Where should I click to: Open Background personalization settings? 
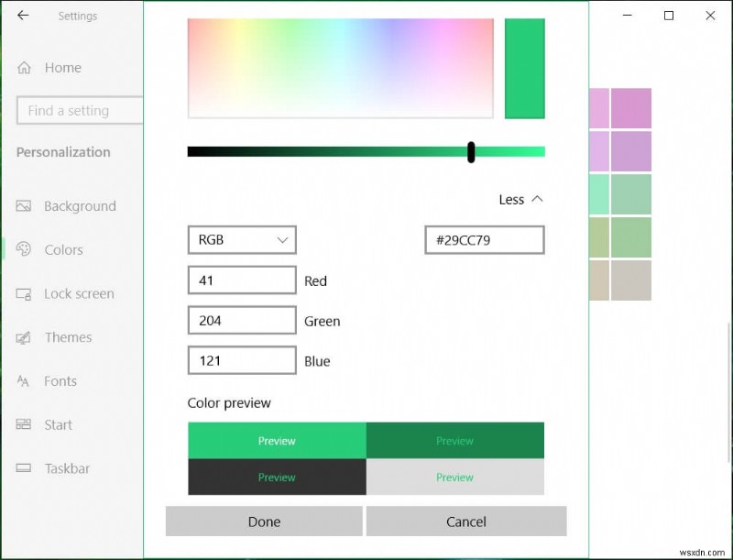point(80,206)
